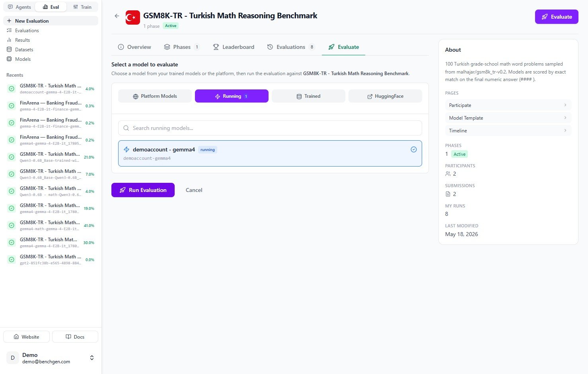The image size is (588, 374).
Task: Click the submissions document icon
Action: (x=448, y=194)
